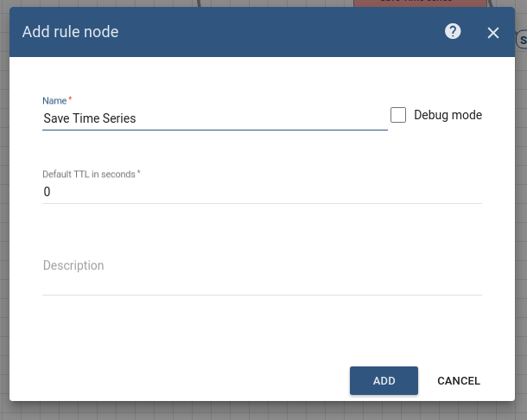Click the connection line right of the red node
This screenshot has height=420, width=527.
493,4
